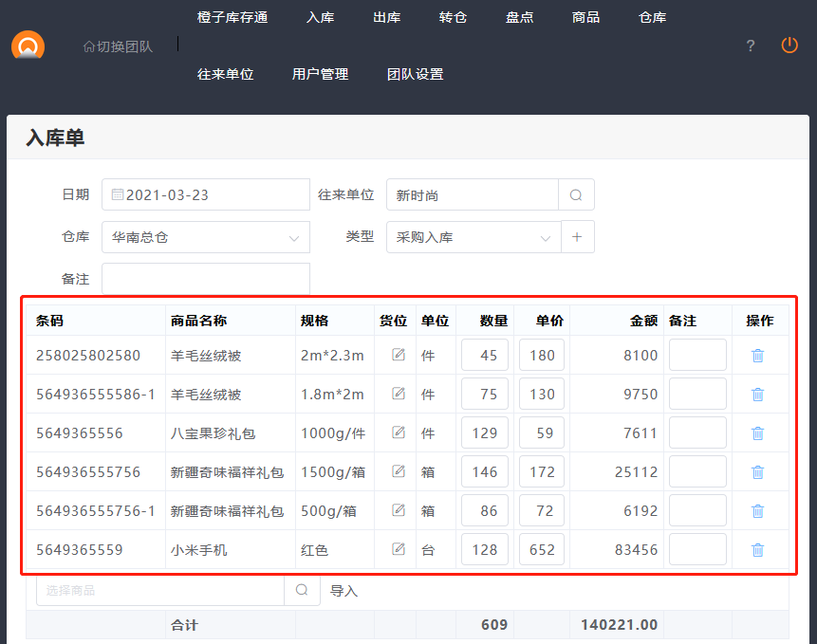Click quantity field showing 146

[x=484, y=471]
